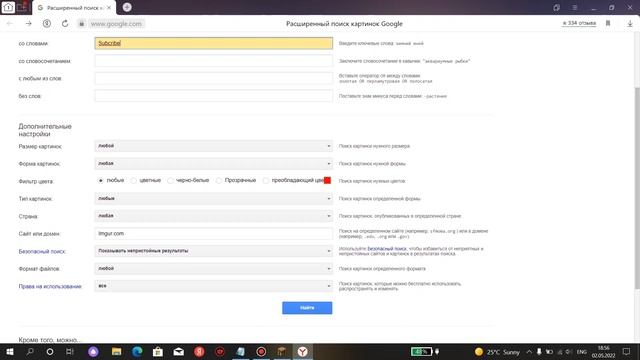The width and height of the screenshot is (640, 360).
Task: Click the weather 25°C Sunny widget
Action: pyautogui.click(x=497, y=351)
